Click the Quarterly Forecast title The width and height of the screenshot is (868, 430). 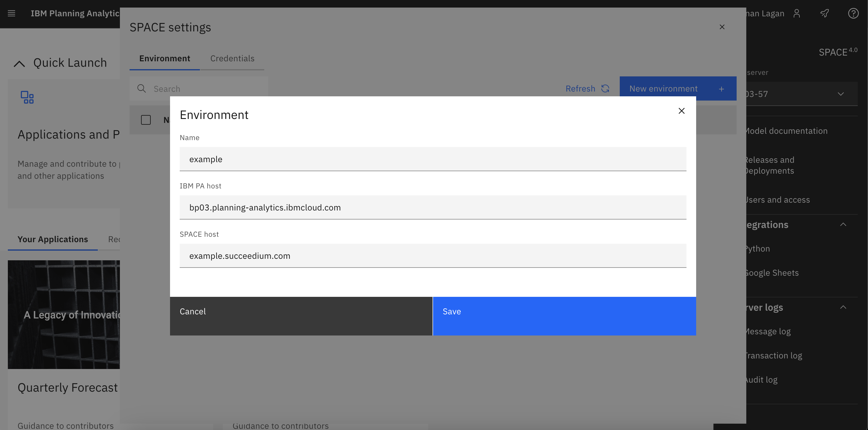pyautogui.click(x=68, y=387)
